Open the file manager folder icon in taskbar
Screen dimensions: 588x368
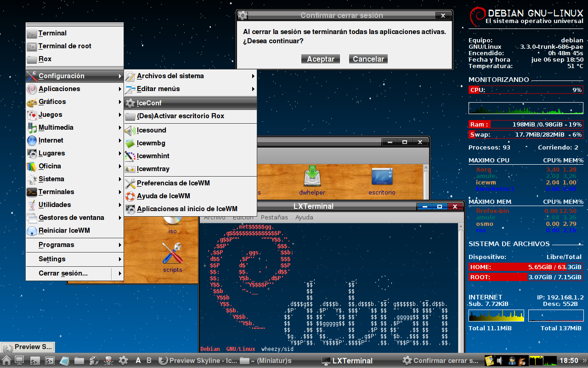(79, 361)
